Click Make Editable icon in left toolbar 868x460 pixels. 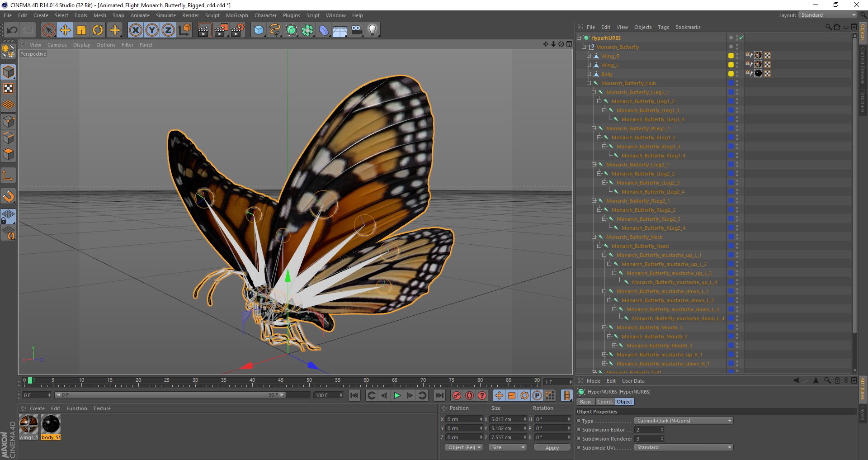(8, 51)
